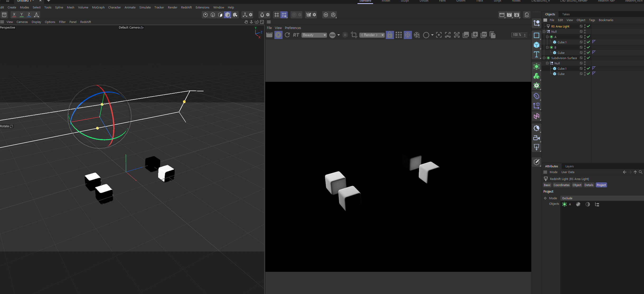Open the Details attribute tab

point(589,185)
